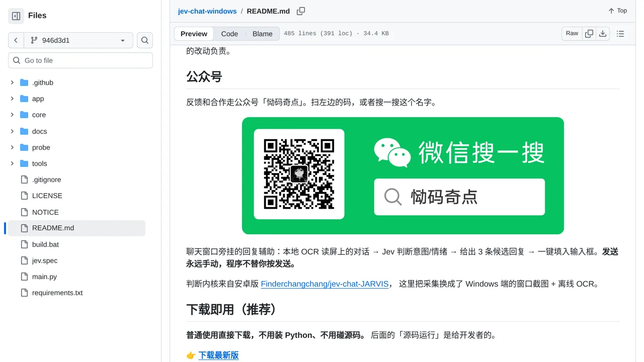Open the NOTICE file
This screenshot has width=644, height=362.
[45, 212]
